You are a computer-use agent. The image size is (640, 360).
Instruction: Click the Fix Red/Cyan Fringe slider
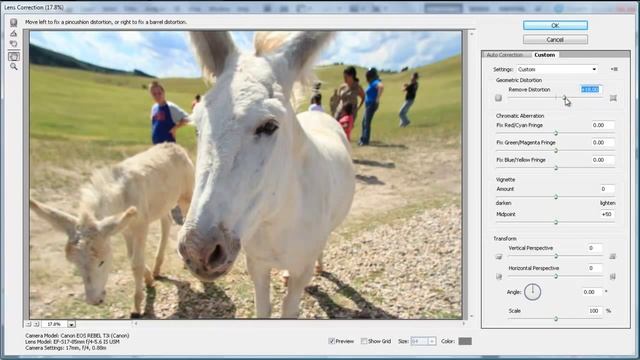click(556, 133)
